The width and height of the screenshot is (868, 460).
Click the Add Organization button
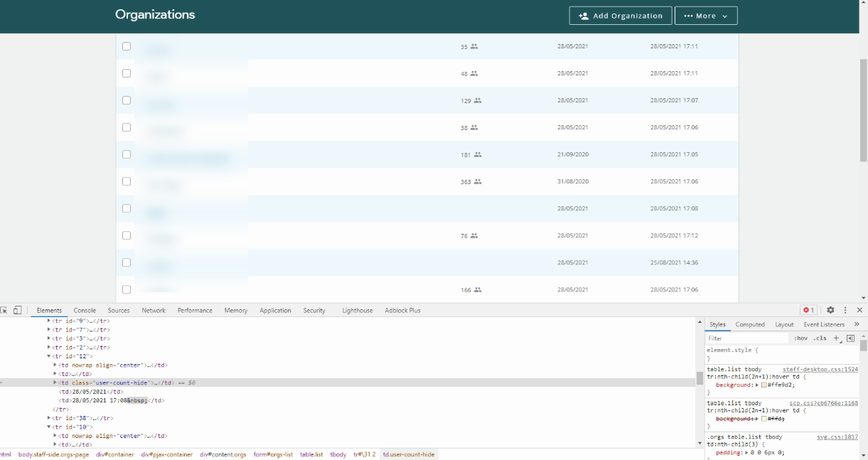click(x=621, y=16)
